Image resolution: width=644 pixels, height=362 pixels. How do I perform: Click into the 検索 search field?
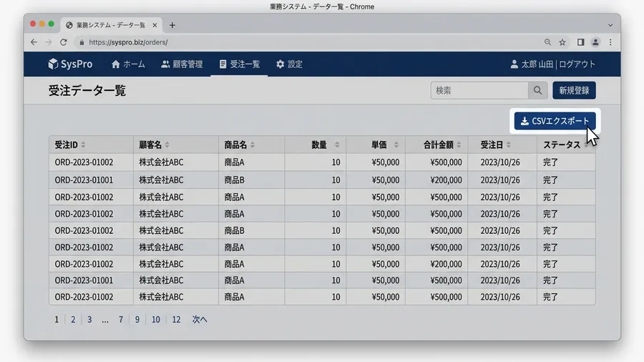tap(479, 90)
